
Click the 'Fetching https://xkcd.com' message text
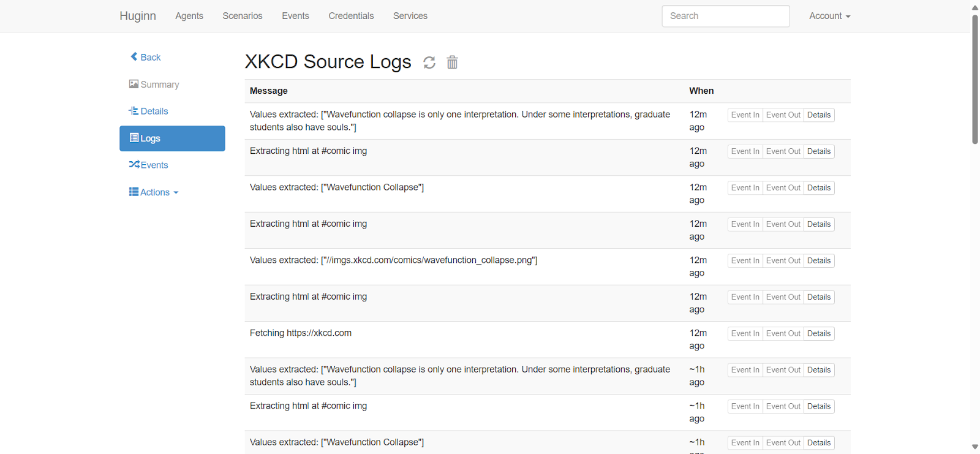click(301, 333)
